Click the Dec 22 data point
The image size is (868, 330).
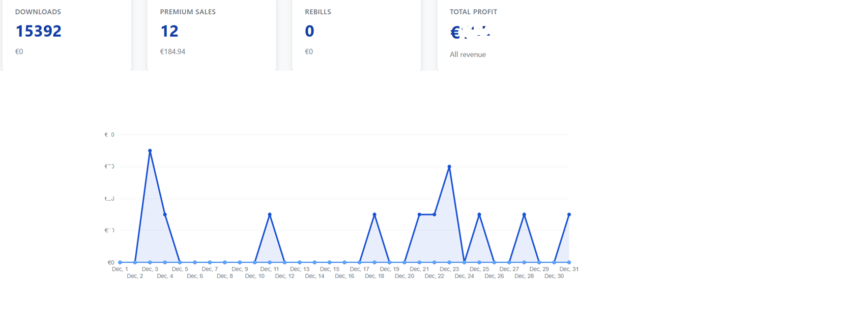coord(435,214)
